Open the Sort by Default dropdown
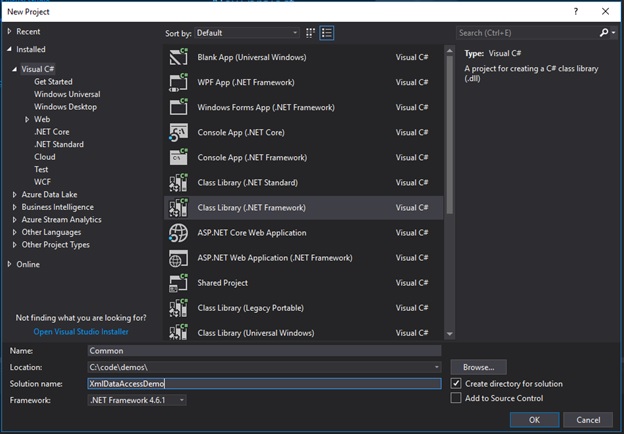This screenshot has height=434, width=624. coord(247,33)
